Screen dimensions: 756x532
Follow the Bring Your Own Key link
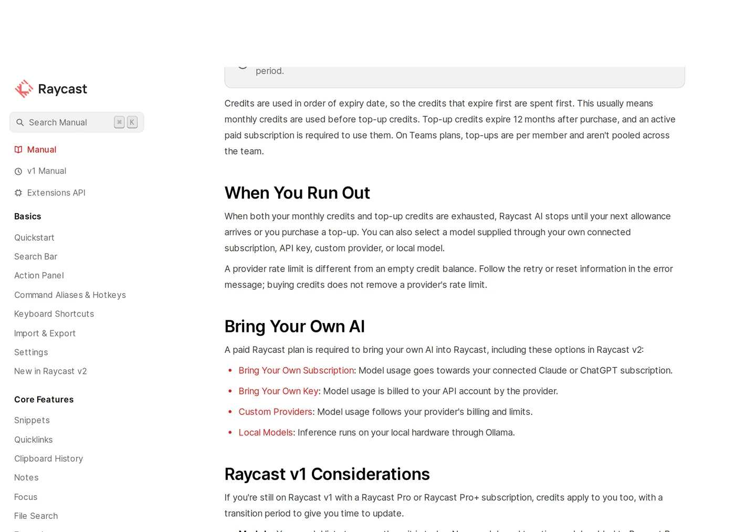[x=278, y=391]
